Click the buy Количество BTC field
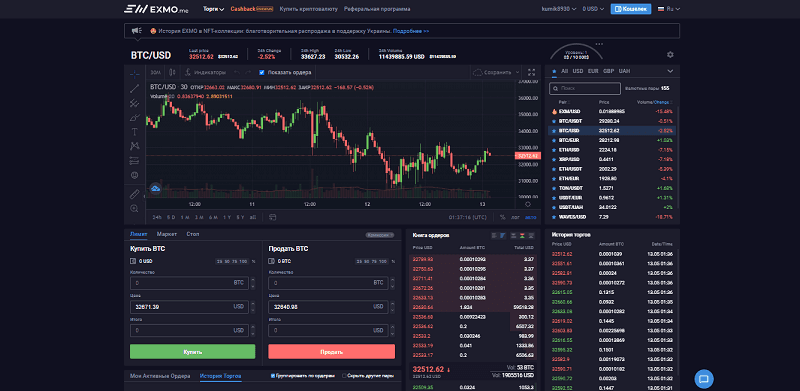The height and width of the screenshot is (391, 800). coord(189,283)
